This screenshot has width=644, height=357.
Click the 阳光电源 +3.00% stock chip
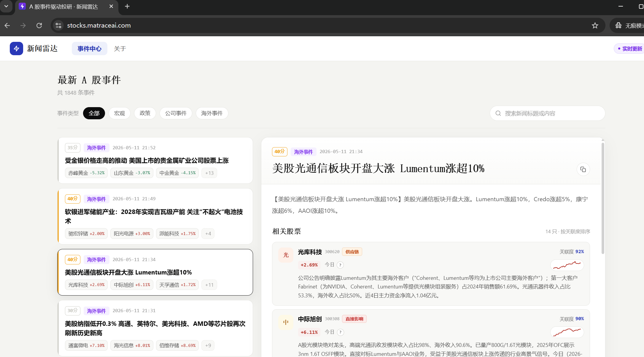[132, 234]
